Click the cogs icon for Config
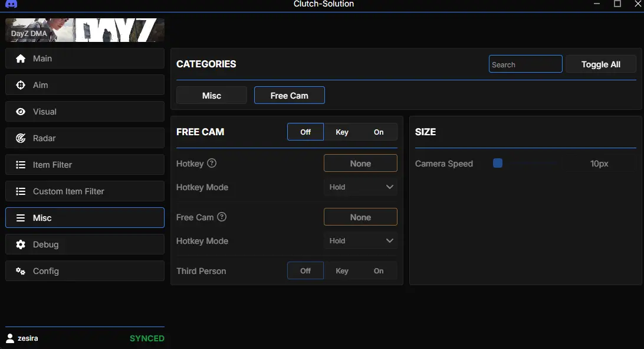The width and height of the screenshot is (644, 349). point(21,271)
